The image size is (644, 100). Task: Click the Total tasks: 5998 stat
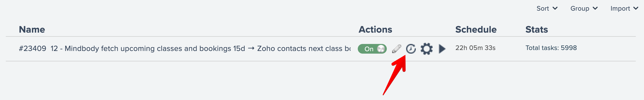tap(551, 48)
